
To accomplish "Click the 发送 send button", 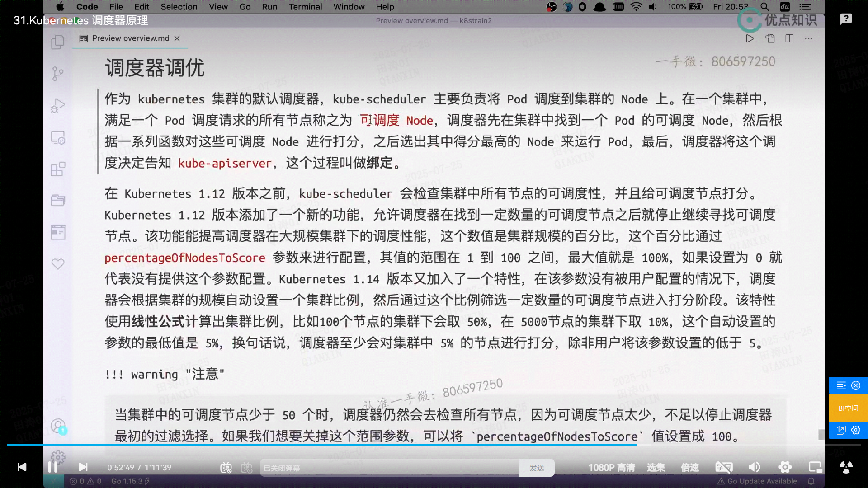I will point(537,468).
